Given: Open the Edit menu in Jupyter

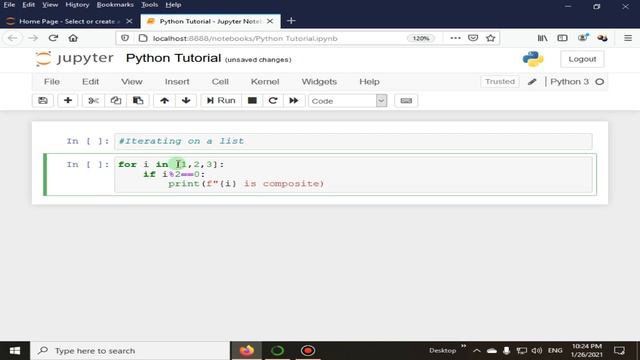Looking at the screenshot, I should point(91,82).
